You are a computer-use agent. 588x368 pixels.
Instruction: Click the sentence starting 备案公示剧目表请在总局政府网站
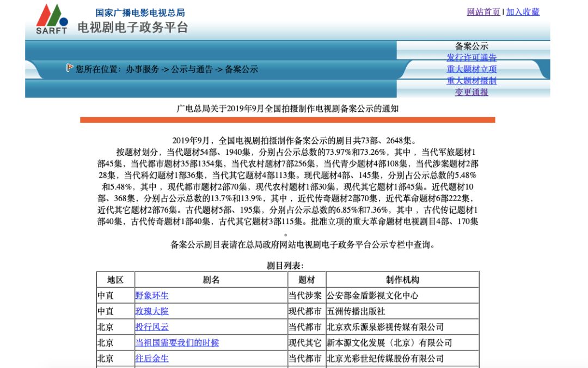(x=303, y=245)
